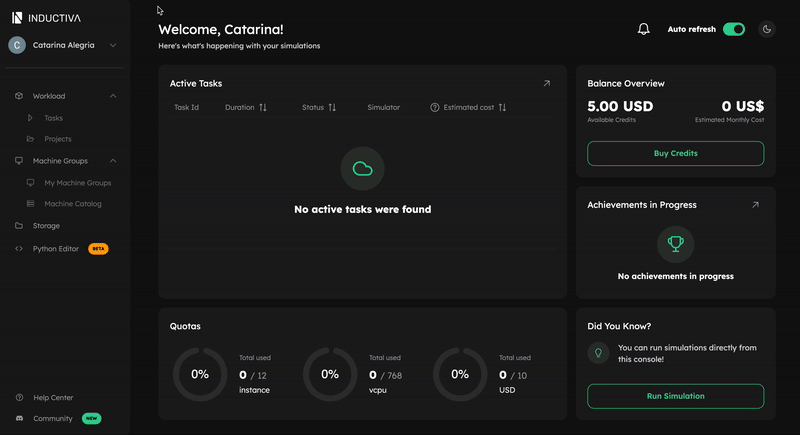Open Active Tasks in full view arrow
Image resolution: width=800 pixels, height=435 pixels.
547,83
